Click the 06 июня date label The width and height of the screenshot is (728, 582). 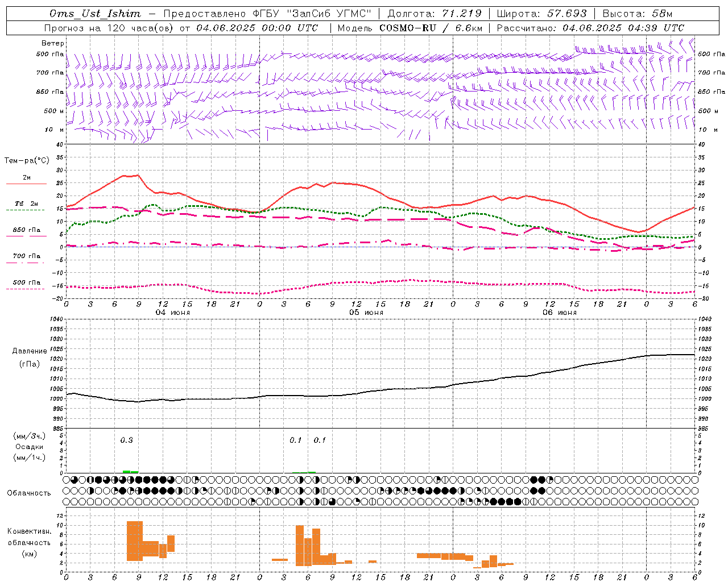pyautogui.click(x=560, y=313)
